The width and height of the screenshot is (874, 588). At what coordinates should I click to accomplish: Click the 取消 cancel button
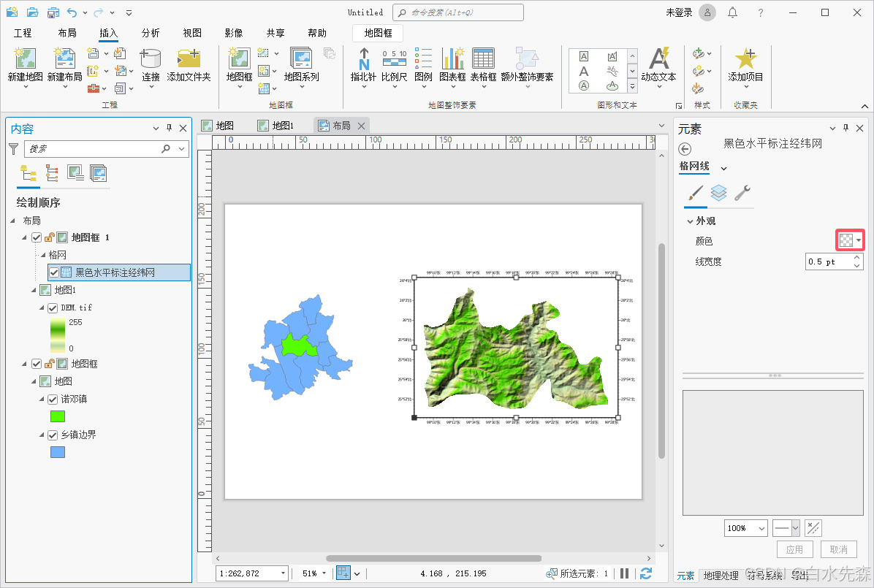(839, 549)
